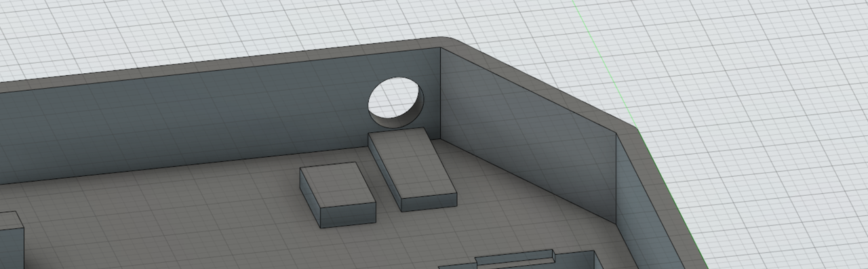
Task: Select the front side face of the smaller block
Action: 349,215
